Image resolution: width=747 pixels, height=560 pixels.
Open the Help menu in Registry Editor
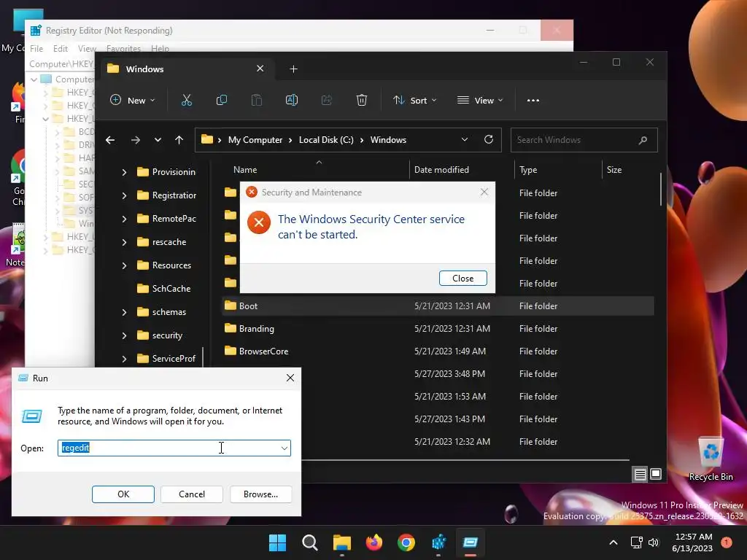(160, 49)
